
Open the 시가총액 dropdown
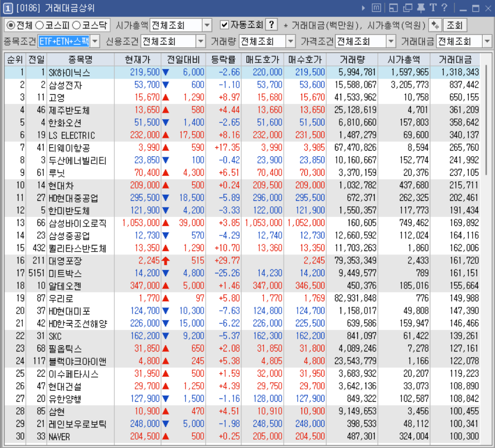tap(207, 25)
